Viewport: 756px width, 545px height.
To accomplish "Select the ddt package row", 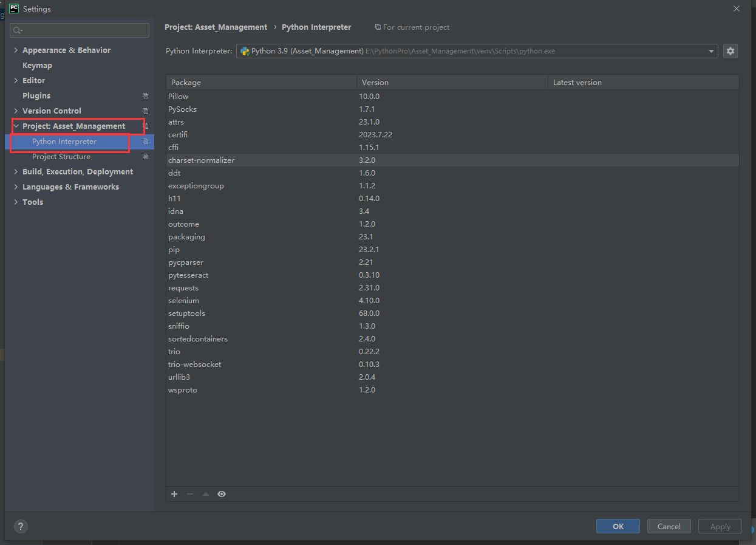I will 452,173.
